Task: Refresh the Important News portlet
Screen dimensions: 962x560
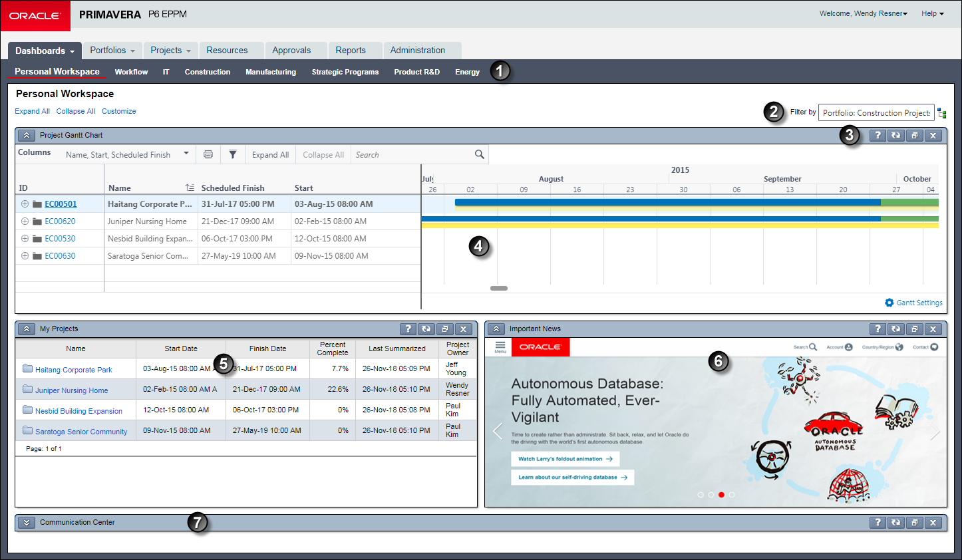Action: click(896, 329)
